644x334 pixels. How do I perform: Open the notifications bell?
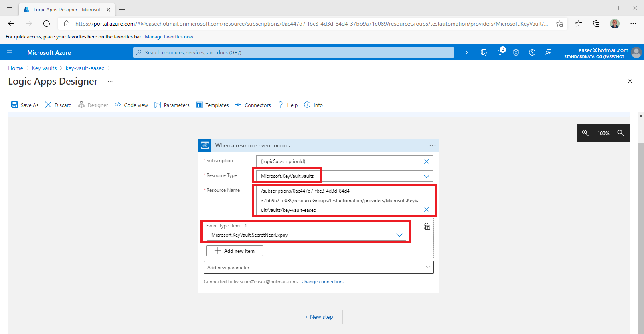click(x=500, y=52)
